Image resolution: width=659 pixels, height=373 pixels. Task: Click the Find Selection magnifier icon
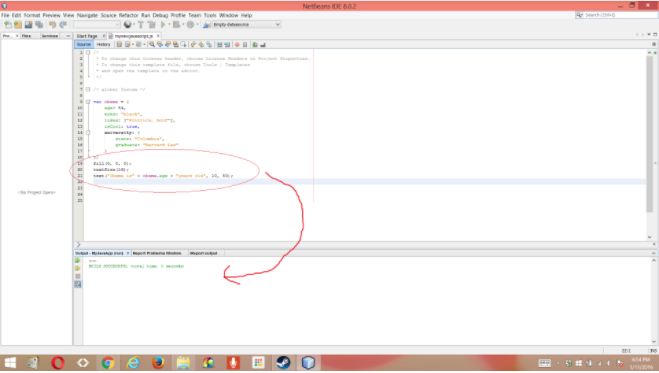[152, 45]
